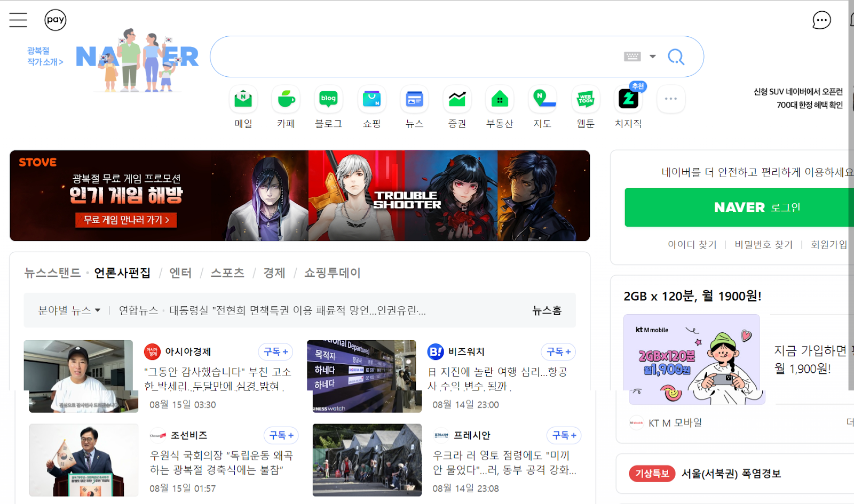This screenshot has height=504, width=854.
Task: Open the 지도 (Map) shortcut icon
Action: (542, 99)
